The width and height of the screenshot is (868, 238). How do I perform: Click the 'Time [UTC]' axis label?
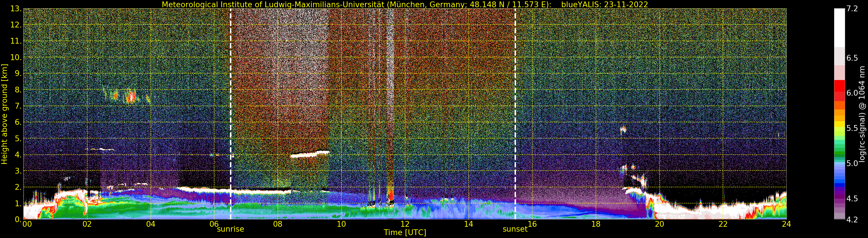[405, 232]
